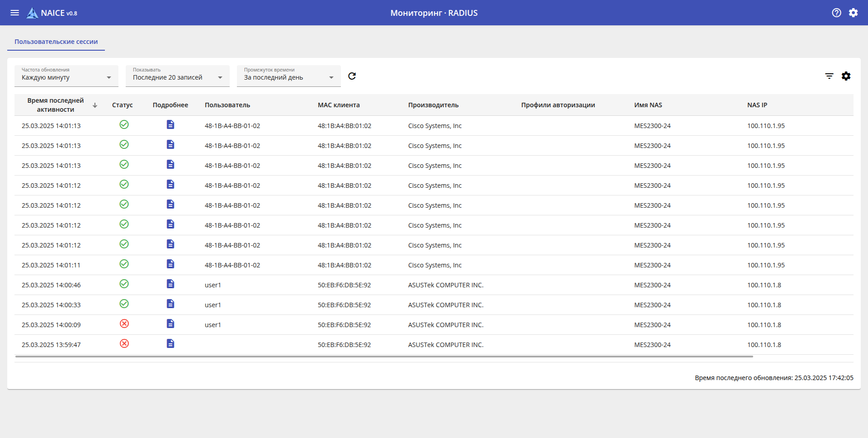Click the help question mark icon

836,13
